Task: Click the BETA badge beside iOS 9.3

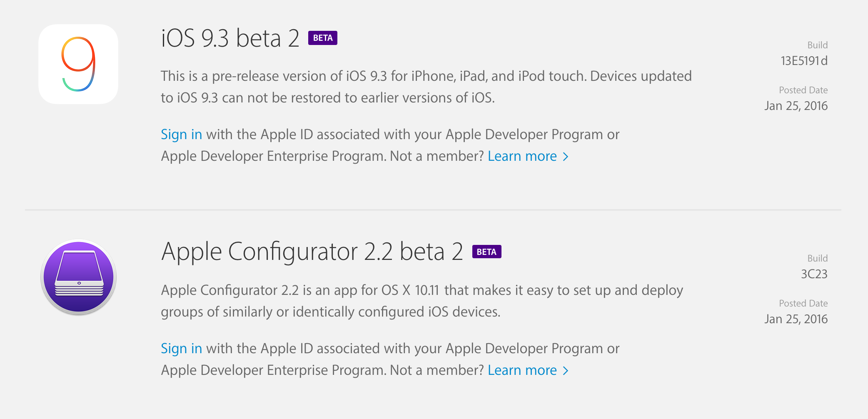Action: 323,38
